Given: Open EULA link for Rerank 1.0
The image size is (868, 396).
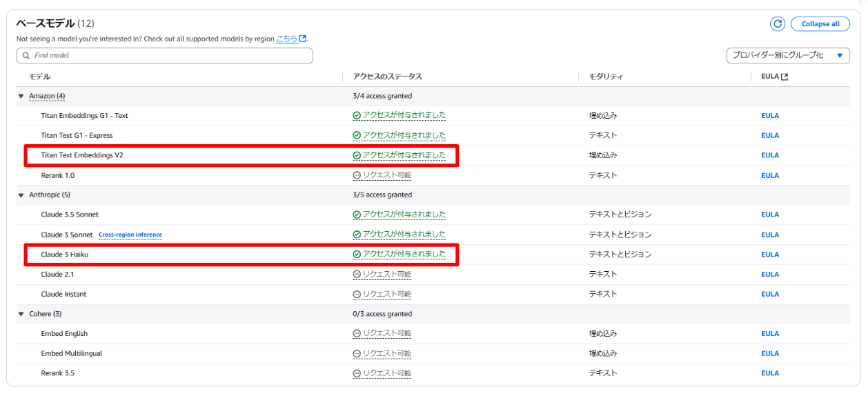Looking at the screenshot, I should [x=770, y=175].
